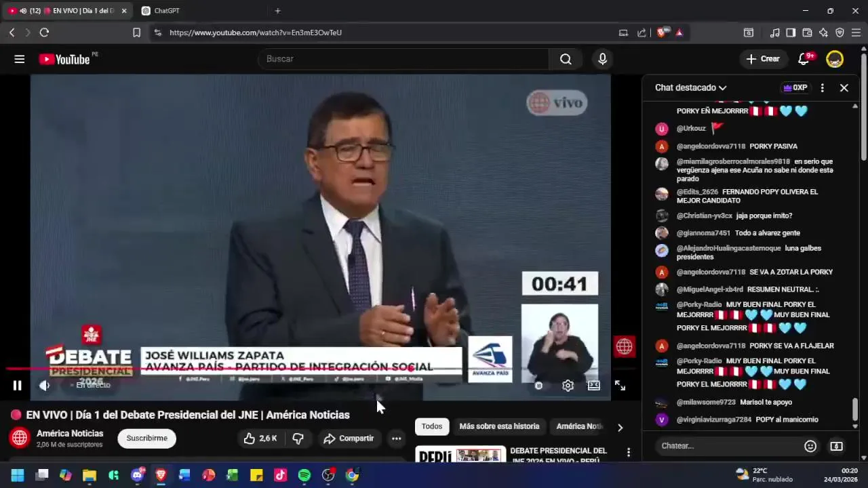Share the page from address bar

click(642, 33)
